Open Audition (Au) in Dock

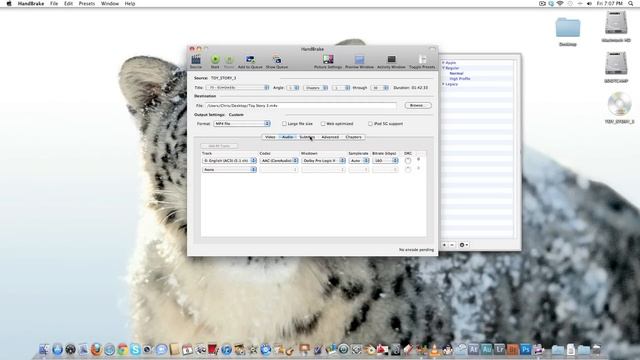[487, 350]
